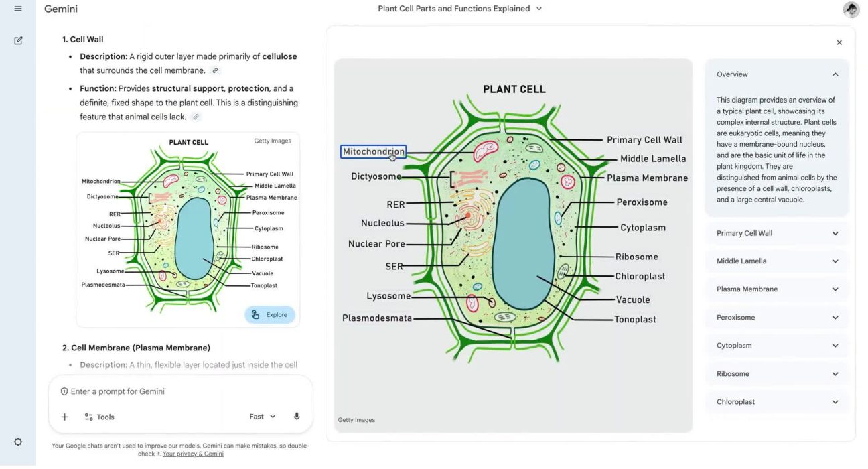Open the main menu hamburger icon
The width and height of the screenshot is (868, 469).
tap(18, 9)
